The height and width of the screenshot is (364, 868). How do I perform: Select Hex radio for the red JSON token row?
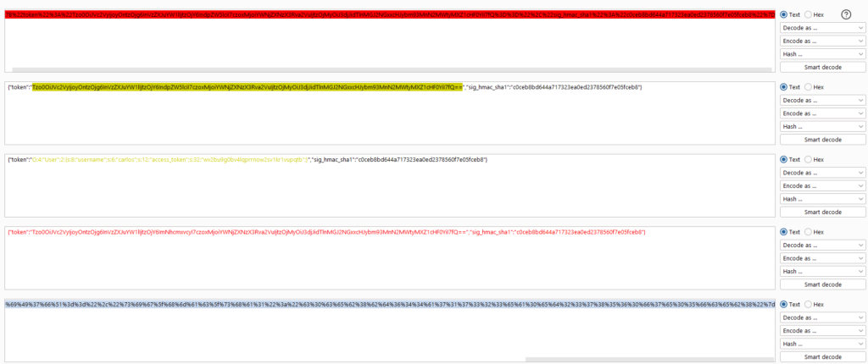[x=809, y=232]
